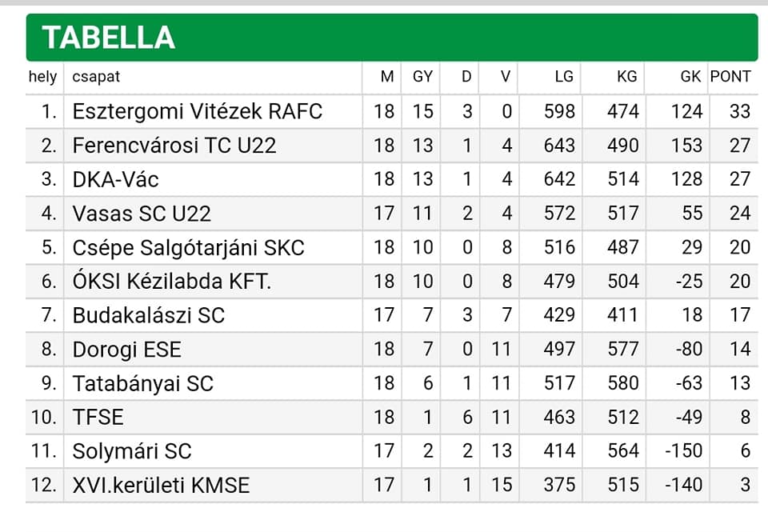Open Ferencvárosi TC U22 team row
This screenshot has width=768, height=532.
point(392,146)
